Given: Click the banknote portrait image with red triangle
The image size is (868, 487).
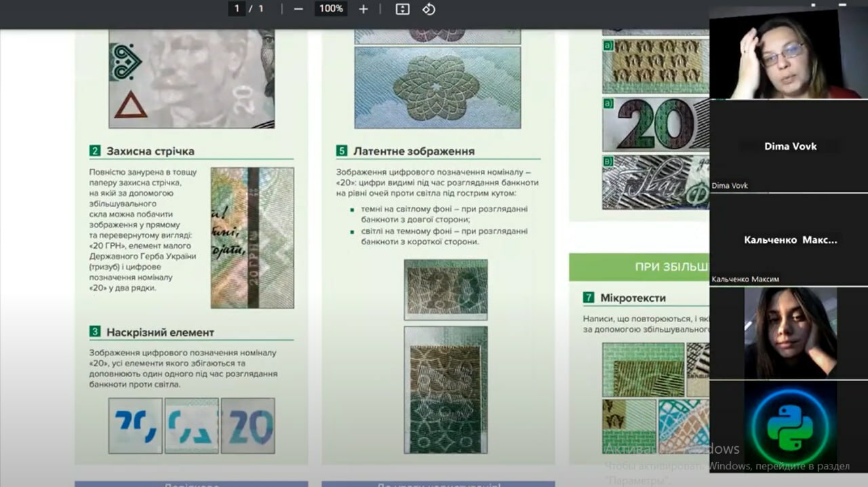Looking at the screenshot, I should pos(192,79).
